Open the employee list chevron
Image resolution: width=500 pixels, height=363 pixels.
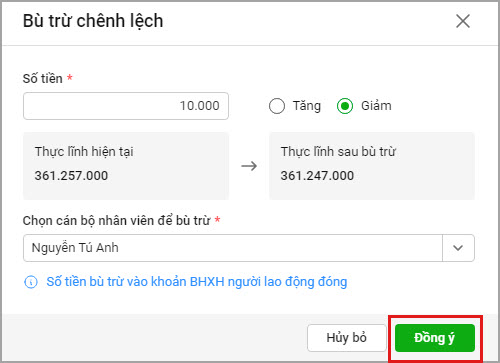pyautogui.click(x=458, y=248)
